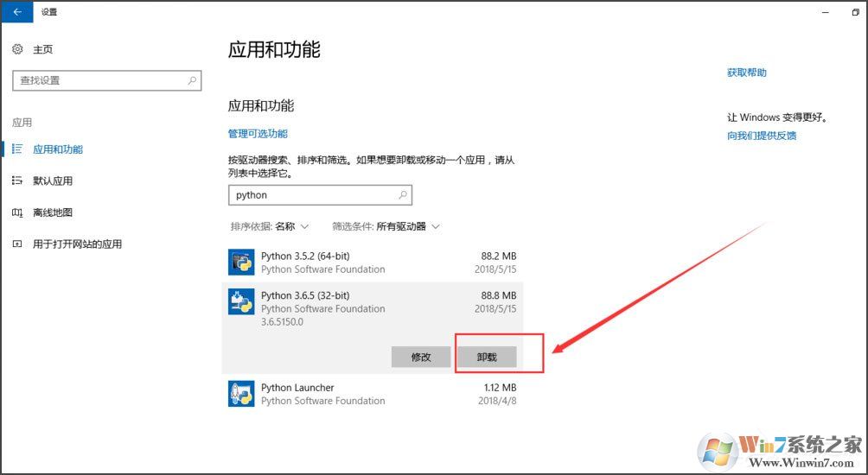Click the 让 Windows 变得更好 text
868x475 pixels.
click(x=777, y=117)
